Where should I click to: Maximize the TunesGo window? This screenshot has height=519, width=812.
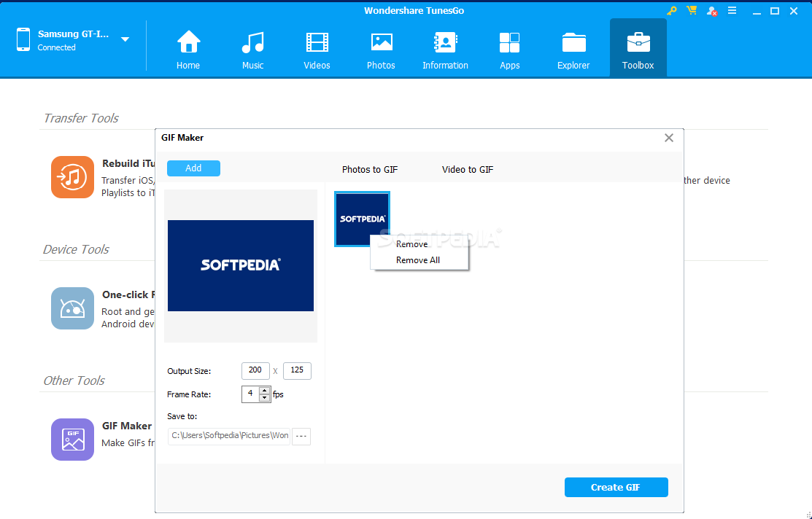(x=775, y=11)
